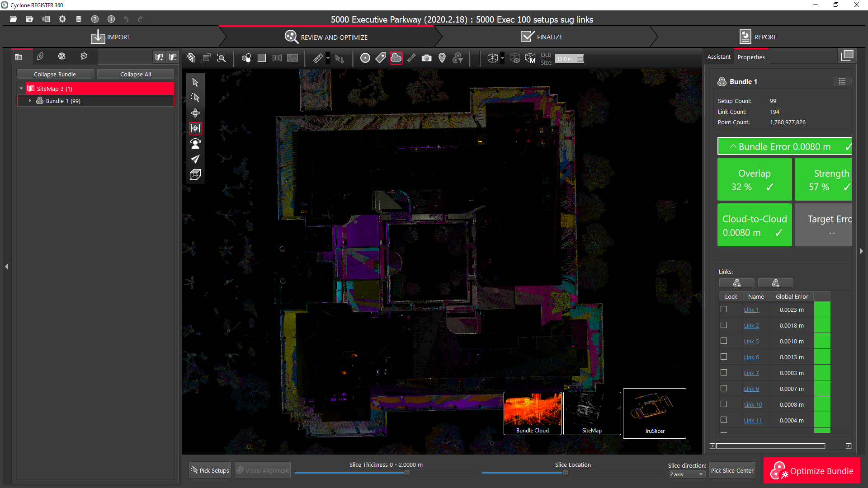Select the tag label tool icon
The image size is (868, 488).
pyautogui.click(x=381, y=58)
